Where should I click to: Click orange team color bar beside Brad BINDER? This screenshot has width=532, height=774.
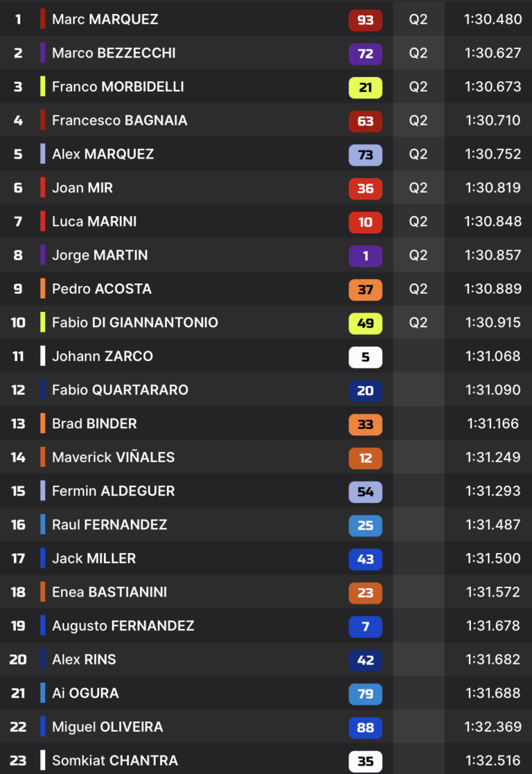coord(43,423)
